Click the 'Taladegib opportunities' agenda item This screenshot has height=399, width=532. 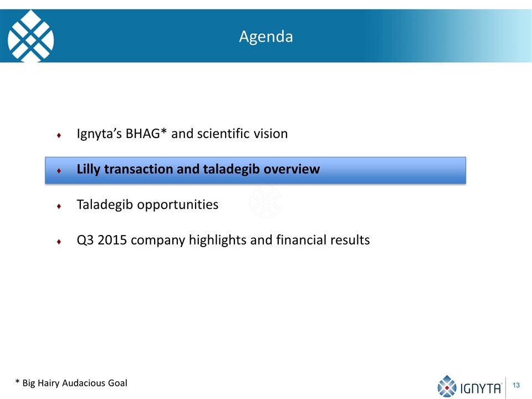pyautogui.click(x=147, y=204)
